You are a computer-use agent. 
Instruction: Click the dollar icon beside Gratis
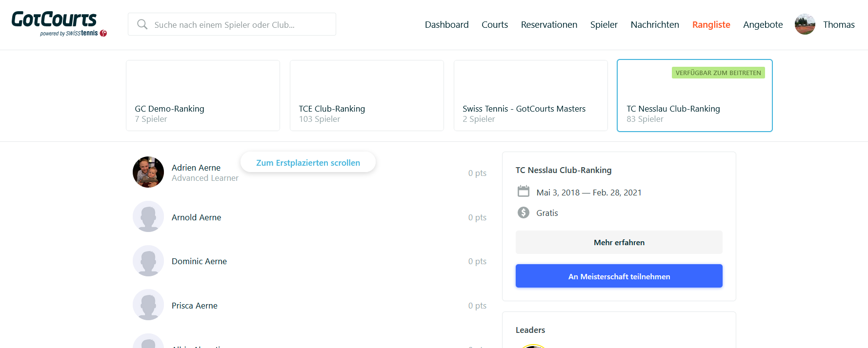pos(524,213)
